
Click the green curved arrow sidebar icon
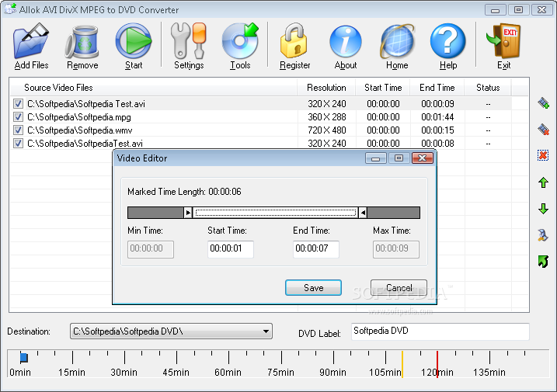click(x=543, y=262)
